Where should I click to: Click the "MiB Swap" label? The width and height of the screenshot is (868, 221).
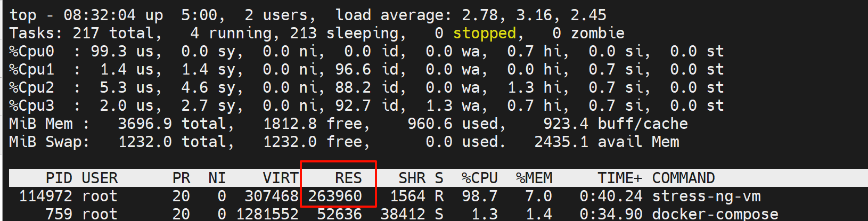[x=49, y=142]
